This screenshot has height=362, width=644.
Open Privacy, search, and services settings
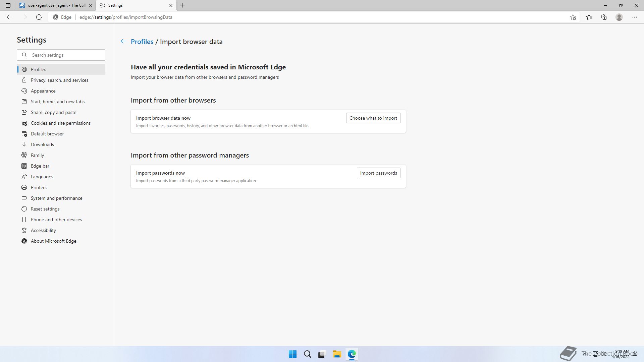click(x=59, y=80)
